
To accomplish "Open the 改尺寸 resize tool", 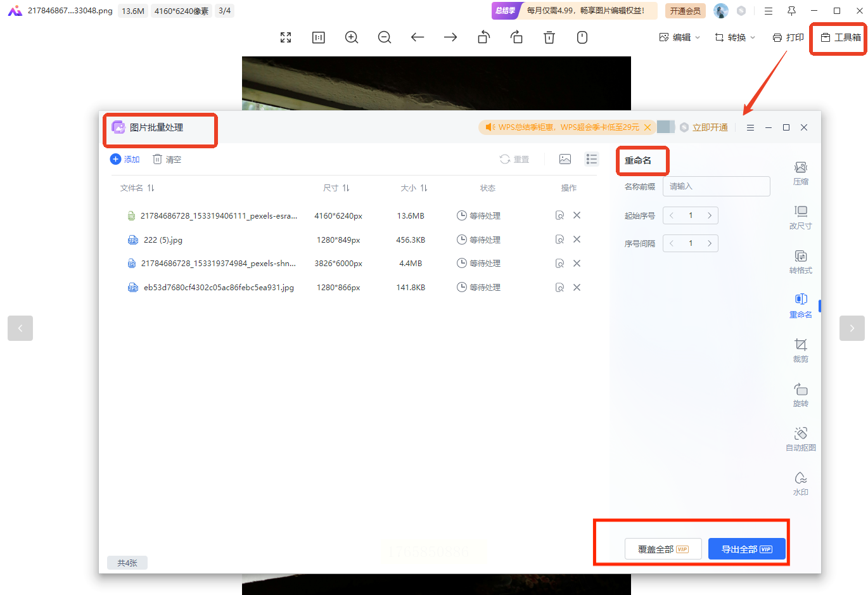I will [801, 217].
